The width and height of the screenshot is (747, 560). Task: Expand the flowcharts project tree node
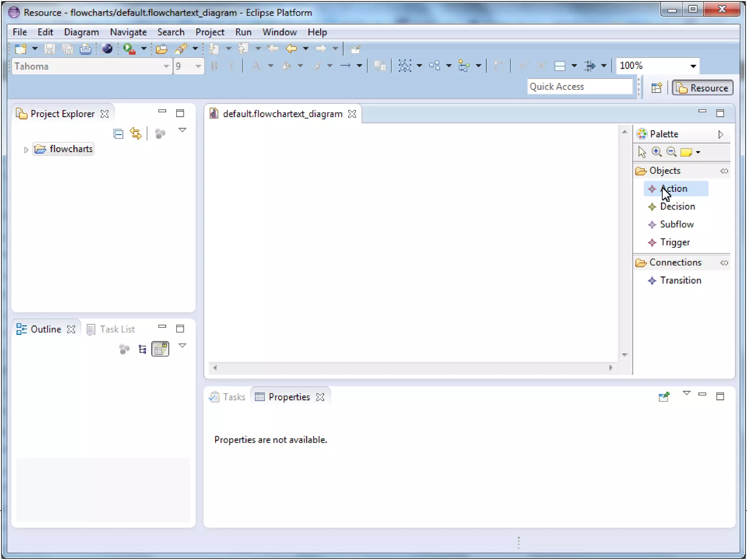tap(26, 149)
